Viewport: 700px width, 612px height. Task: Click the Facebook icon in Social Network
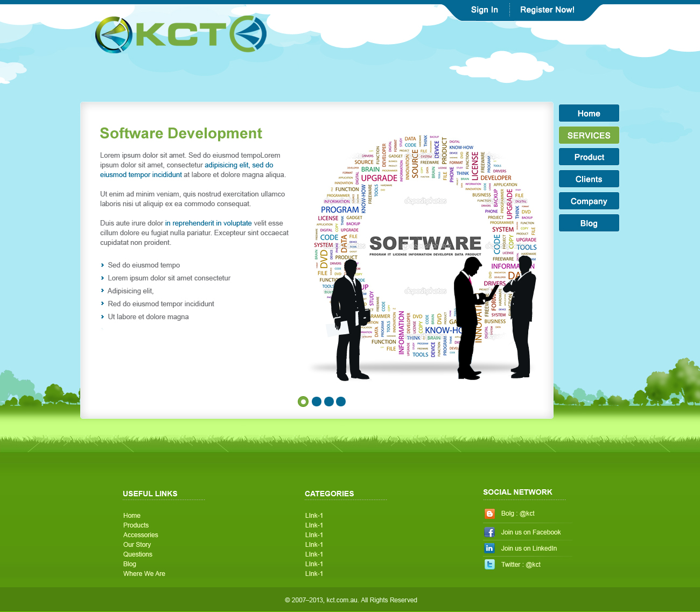click(x=489, y=532)
